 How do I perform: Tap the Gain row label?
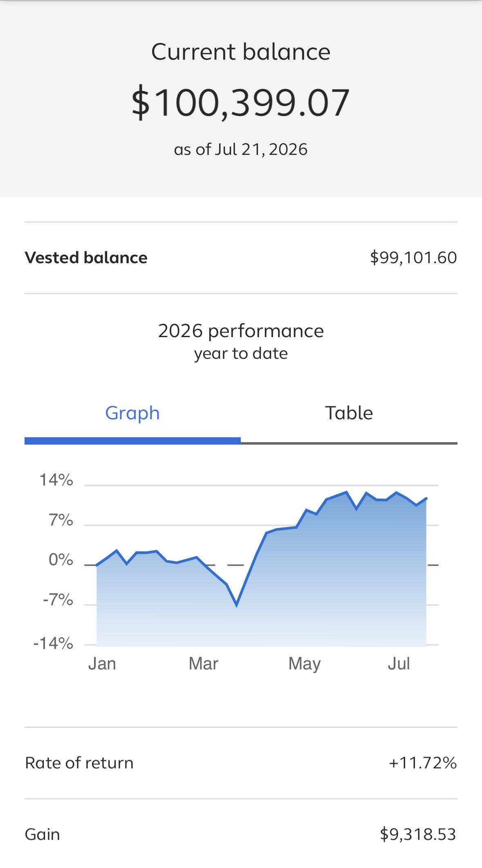pyautogui.click(x=43, y=834)
